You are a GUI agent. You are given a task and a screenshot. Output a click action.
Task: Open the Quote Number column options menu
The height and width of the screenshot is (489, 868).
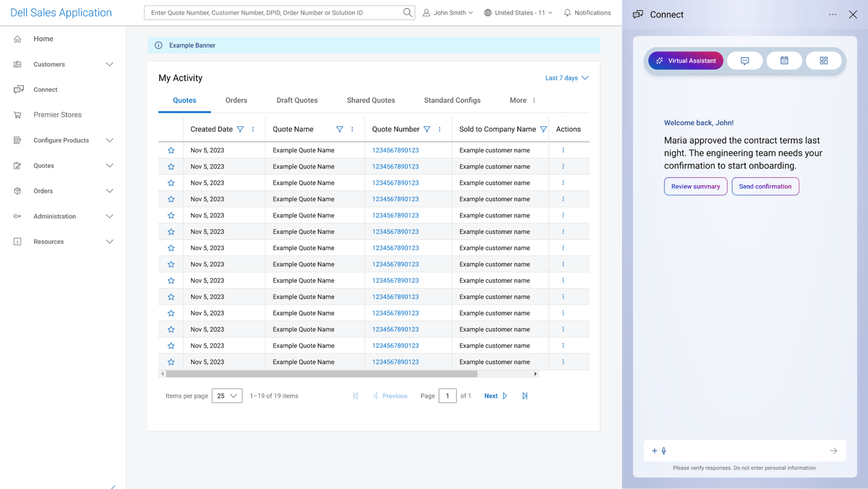point(439,129)
